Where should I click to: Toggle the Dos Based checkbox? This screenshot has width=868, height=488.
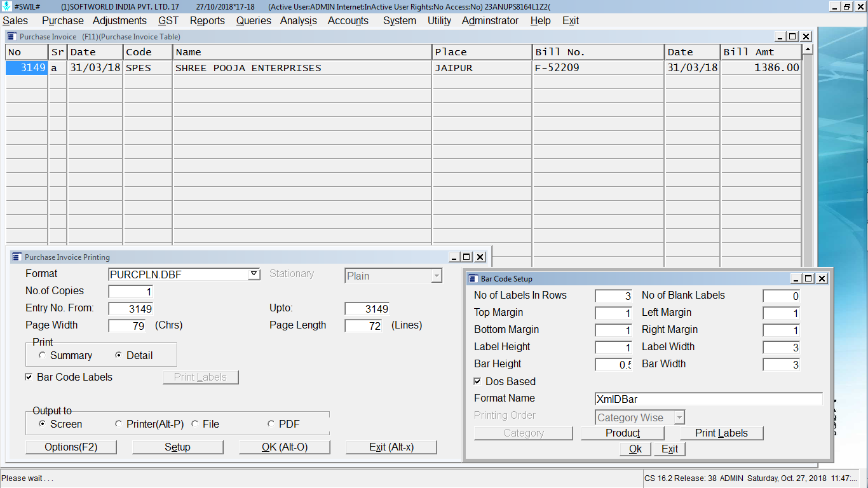click(477, 381)
